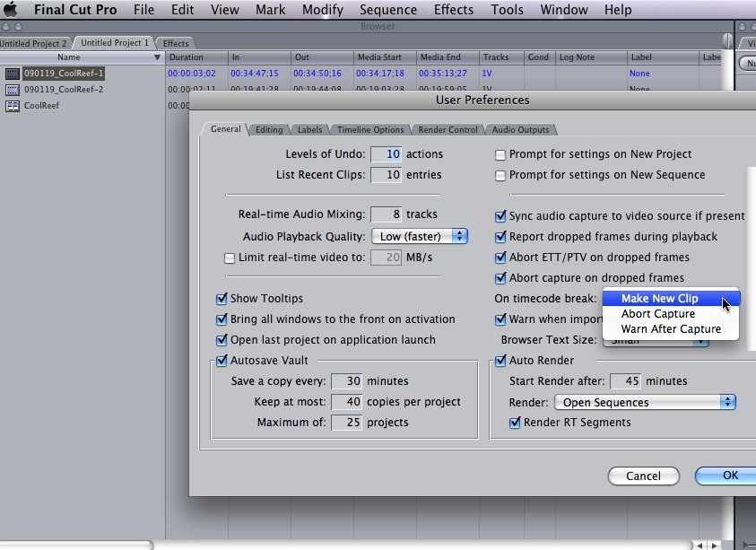
Task: Open the Modify menu
Action: tap(323, 10)
